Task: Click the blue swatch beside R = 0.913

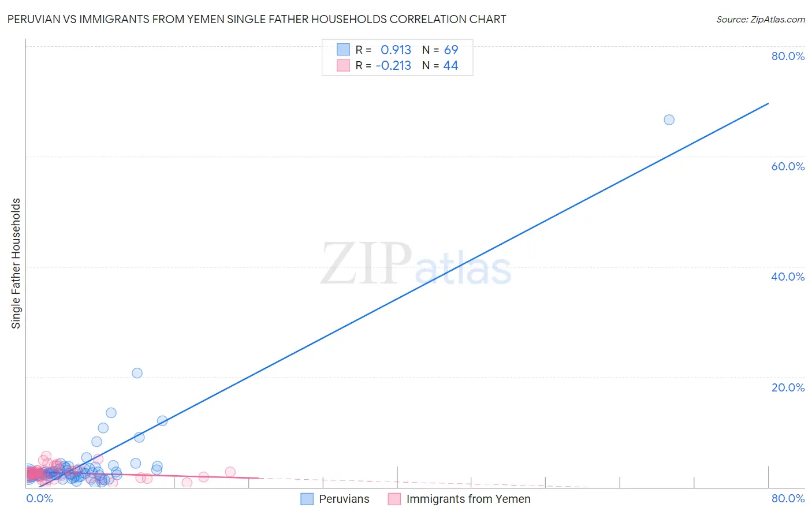Action: point(343,50)
